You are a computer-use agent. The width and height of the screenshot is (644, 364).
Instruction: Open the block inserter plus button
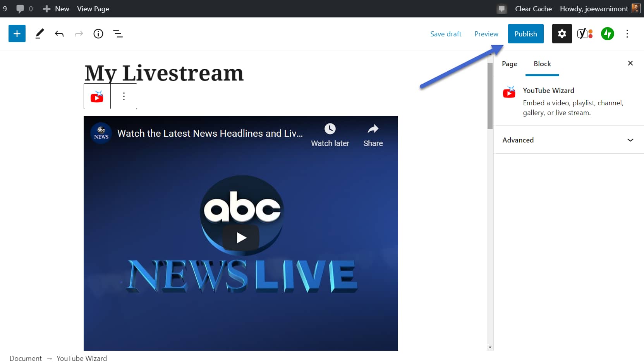point(17,34)
